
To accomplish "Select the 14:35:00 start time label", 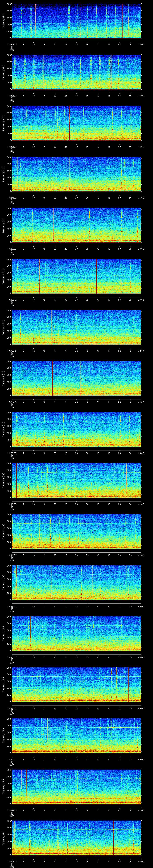I will [12, 249].
